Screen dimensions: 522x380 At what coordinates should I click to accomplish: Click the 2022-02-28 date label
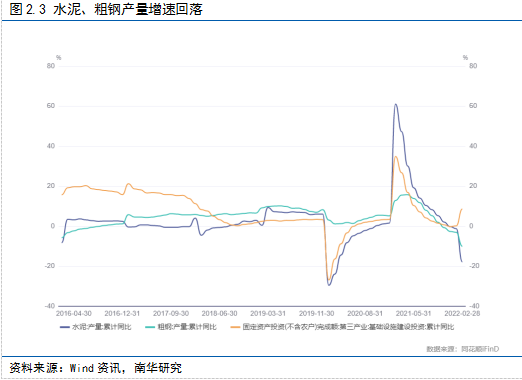click(462, 314)
